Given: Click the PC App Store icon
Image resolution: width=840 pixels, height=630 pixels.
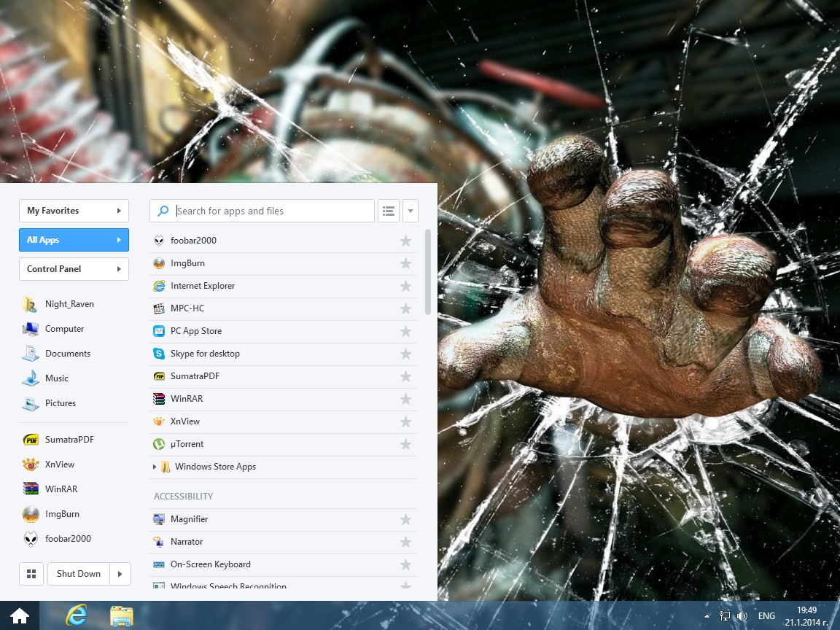Looking at the screenshot, I should 159,331.
